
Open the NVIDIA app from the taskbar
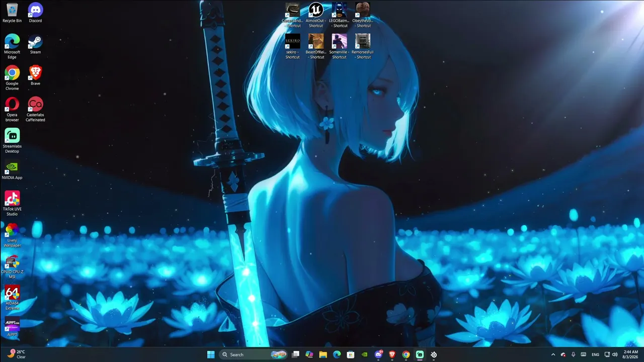point(365,354)
